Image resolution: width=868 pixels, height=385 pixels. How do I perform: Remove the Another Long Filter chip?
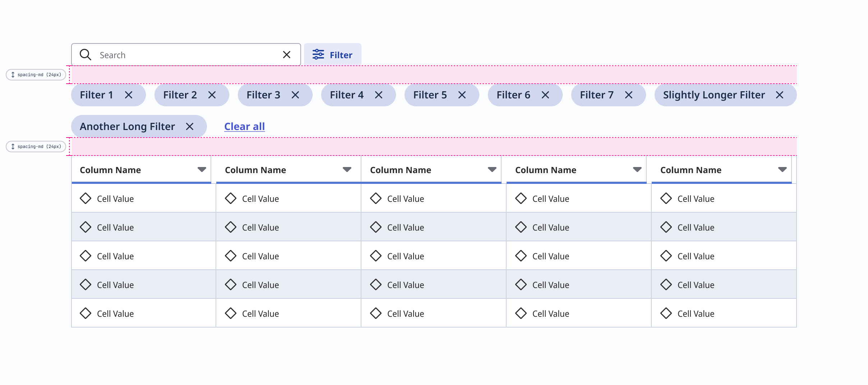point(190,126)
